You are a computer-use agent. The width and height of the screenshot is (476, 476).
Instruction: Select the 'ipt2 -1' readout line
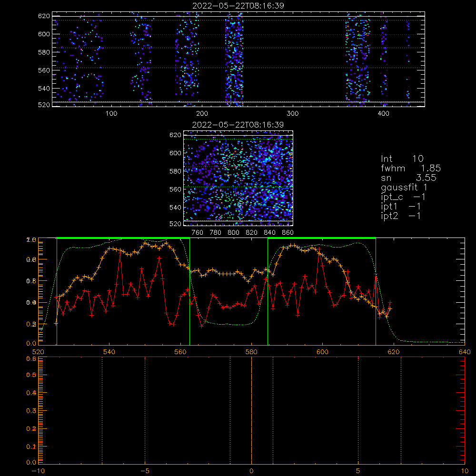[x=401, y=216]
